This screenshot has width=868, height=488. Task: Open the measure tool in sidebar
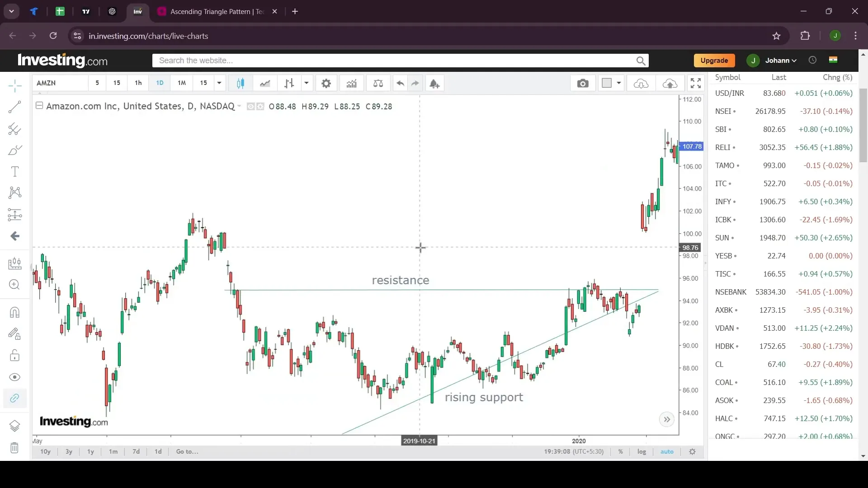click(14, 263)
